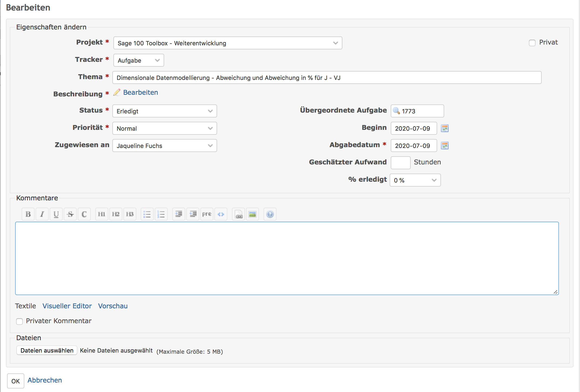Click the preformatted text 'pre' icon
The width and height of the screenshot is (580, 392).
(207, 214)
